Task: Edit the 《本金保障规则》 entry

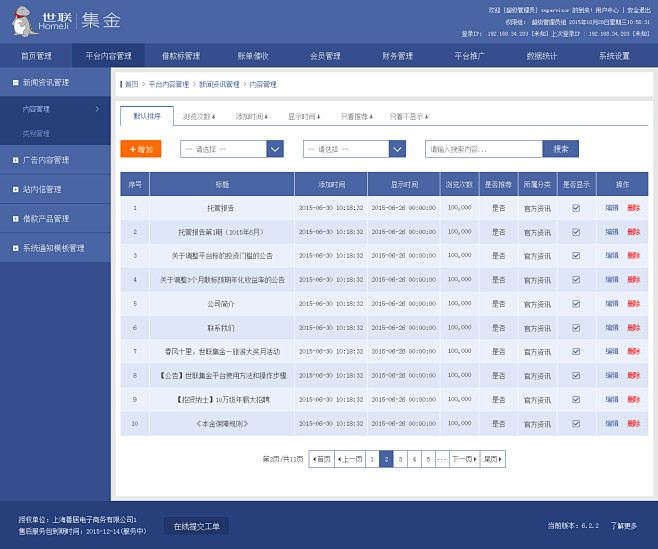Action: click(612, 424)
